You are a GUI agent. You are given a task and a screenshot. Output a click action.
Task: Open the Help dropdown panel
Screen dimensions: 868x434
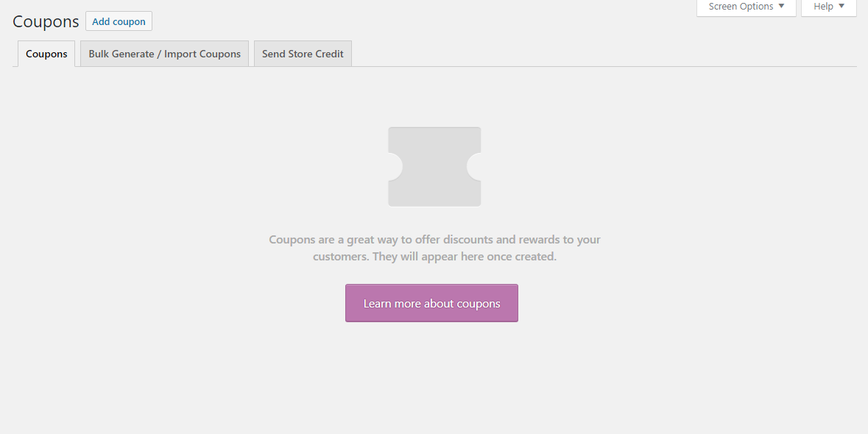pyautogui.click(x=829, y=7)
